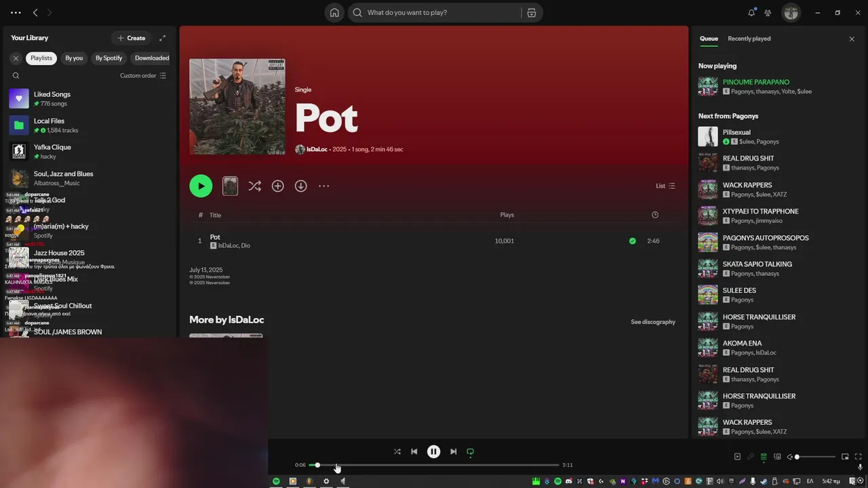The height and width of the screenshot is (488, 868).
Task: Open More by IsDaLoc heading
Action: (226, 320)
